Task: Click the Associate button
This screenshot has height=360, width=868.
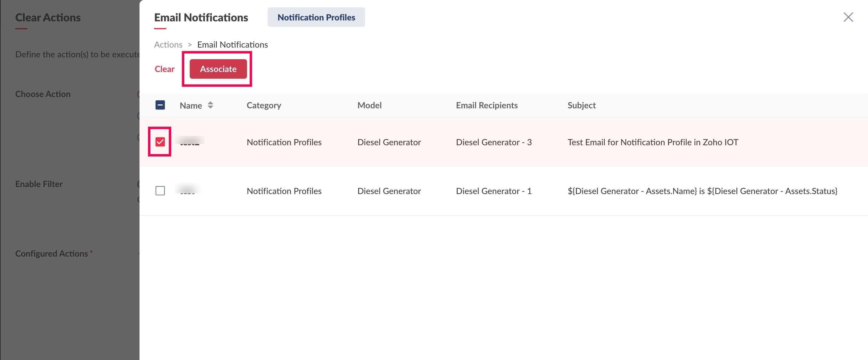Action: pos(218,69)
